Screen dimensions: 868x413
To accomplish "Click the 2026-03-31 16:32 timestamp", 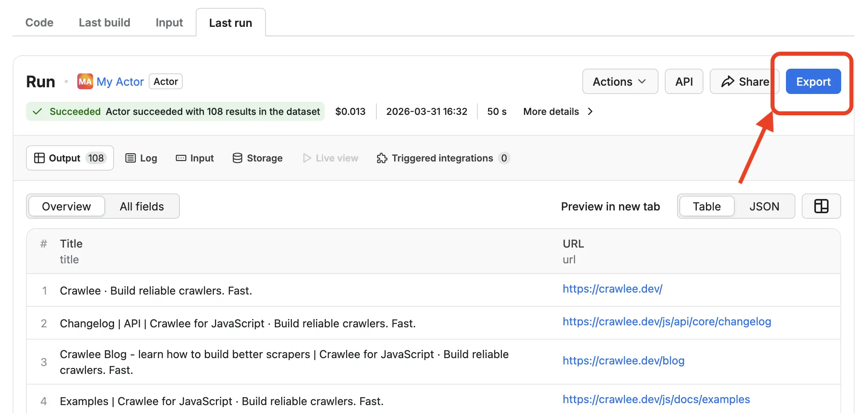I will pyautogui.click(x=427, y=111).
